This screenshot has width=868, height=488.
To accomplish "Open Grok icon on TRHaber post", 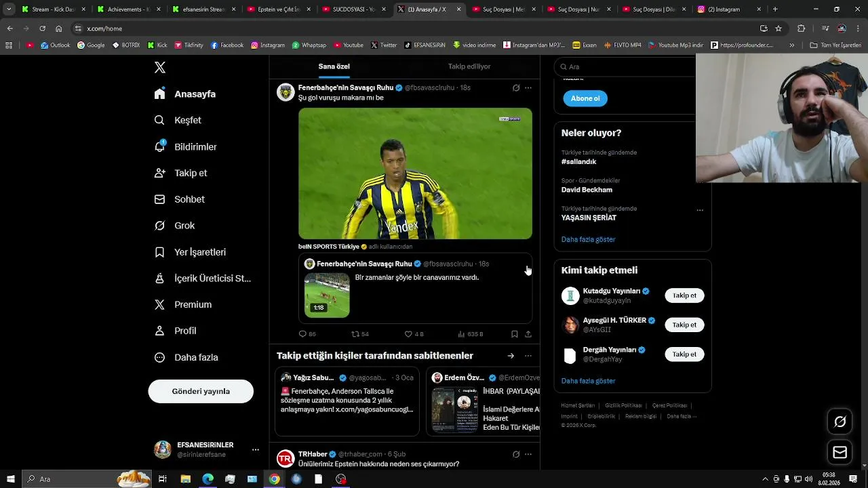I will (x=516, y=454).
